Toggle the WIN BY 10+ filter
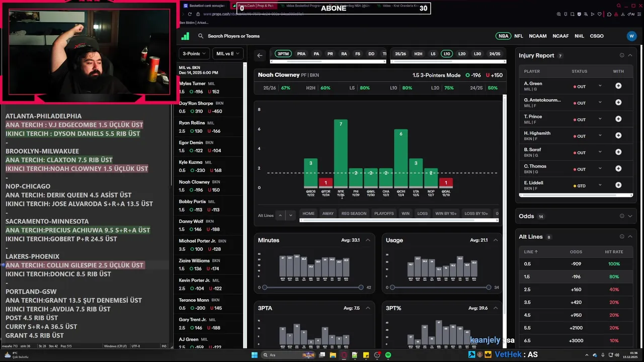The image size is (644, 362). pyautogui.click(x=446, y=213)
